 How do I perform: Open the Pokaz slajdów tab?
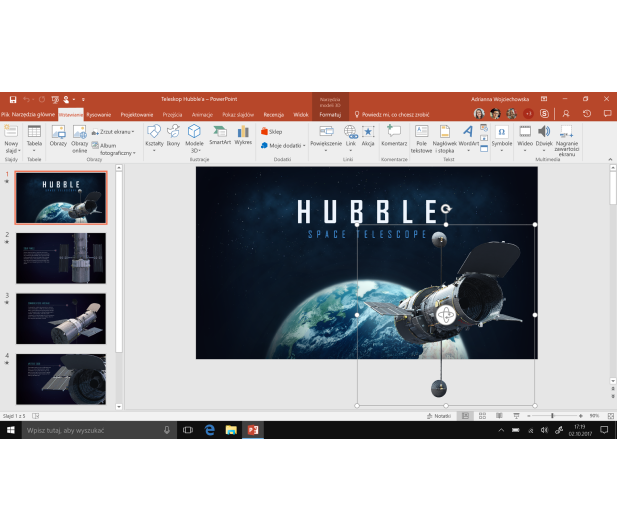[238, 115]
